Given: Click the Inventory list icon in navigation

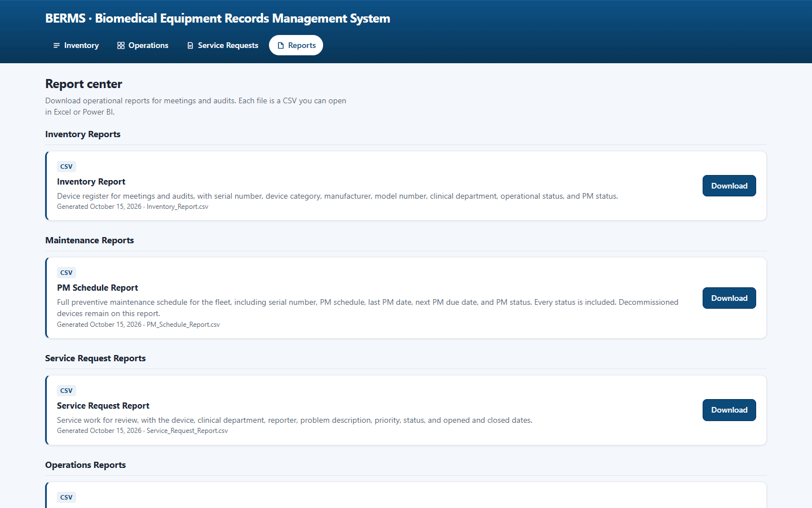Looking at the screenshot, I should (x=56, y=46).
